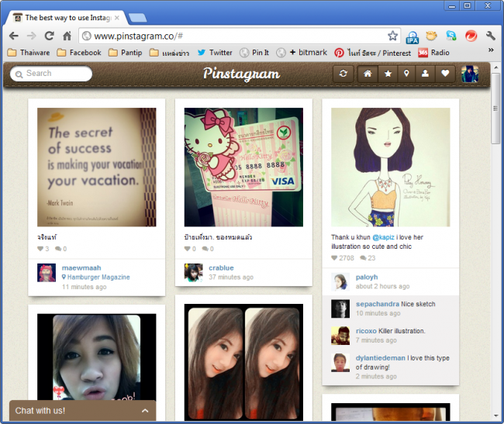The width and height of the screenshot is (504, 424).
Task: Click sepachandra's avatar thumbnail
Action: (x=340, y=309)
